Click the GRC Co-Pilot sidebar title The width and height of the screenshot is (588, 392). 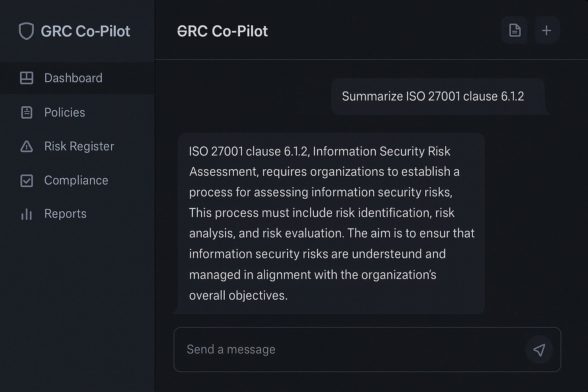(85, 31)
